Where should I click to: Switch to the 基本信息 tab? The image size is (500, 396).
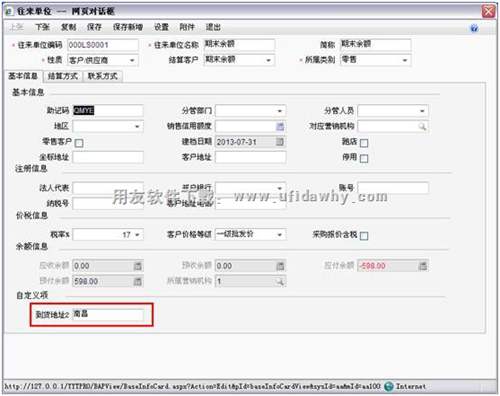[x=23, y=76]
